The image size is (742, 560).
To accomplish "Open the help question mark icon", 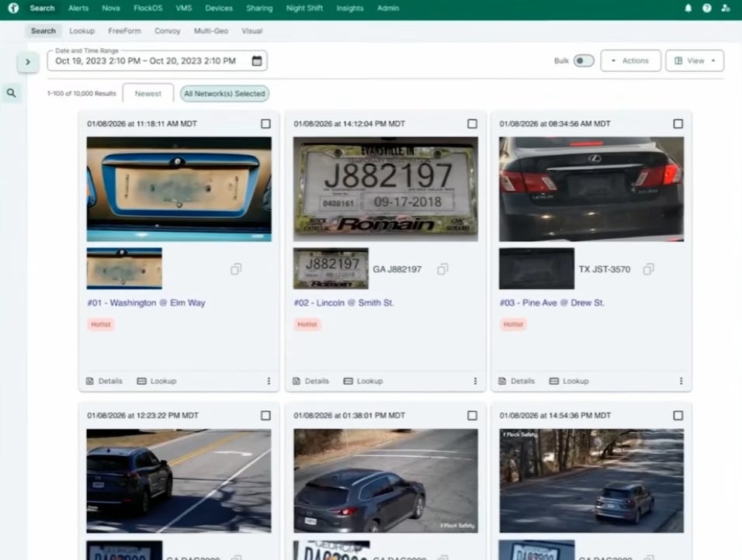I will click(x=706, y=8).
